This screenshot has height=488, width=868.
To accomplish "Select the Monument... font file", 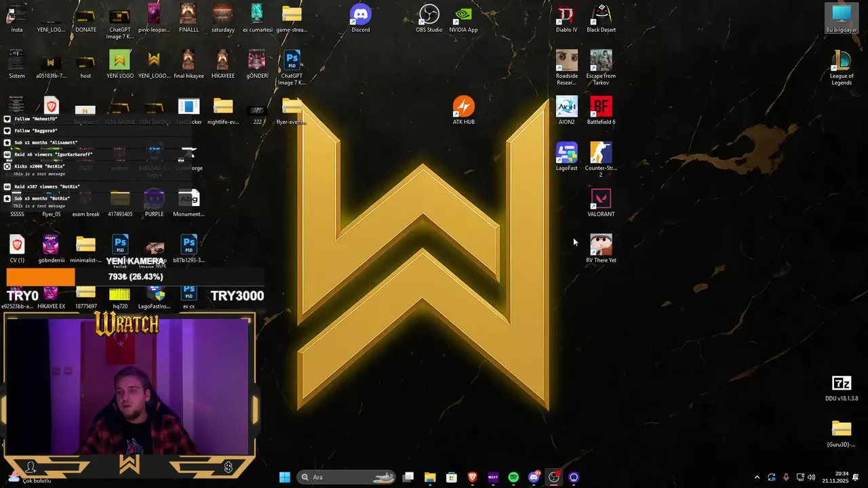I will tap(189, 203).
